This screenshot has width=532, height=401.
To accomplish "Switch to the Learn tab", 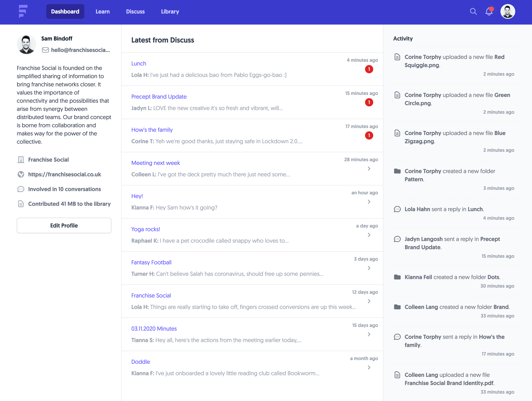I will tap(103, 11).
